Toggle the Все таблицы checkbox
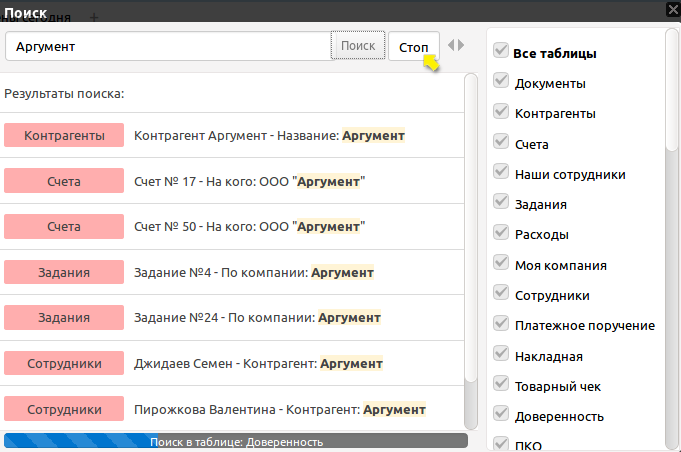 [501, 52]
